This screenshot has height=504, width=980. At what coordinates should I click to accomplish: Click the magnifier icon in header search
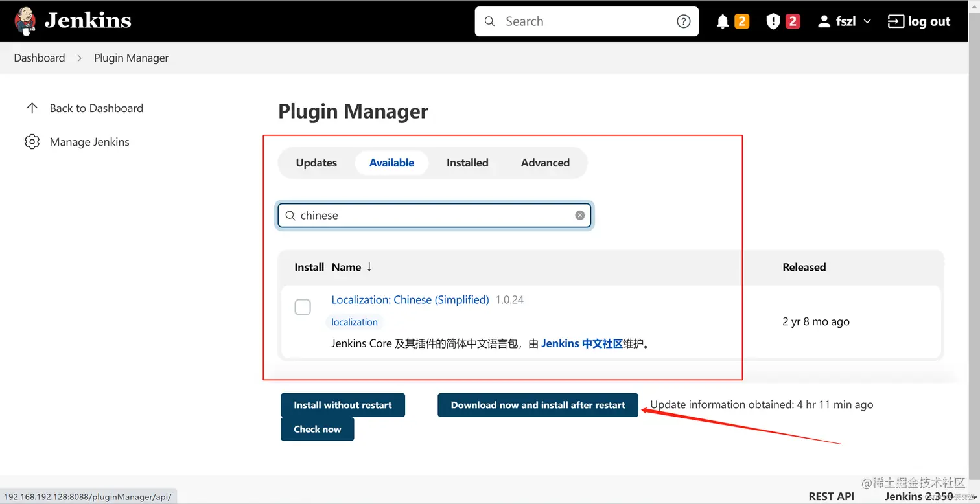click(x=489, y=21)
